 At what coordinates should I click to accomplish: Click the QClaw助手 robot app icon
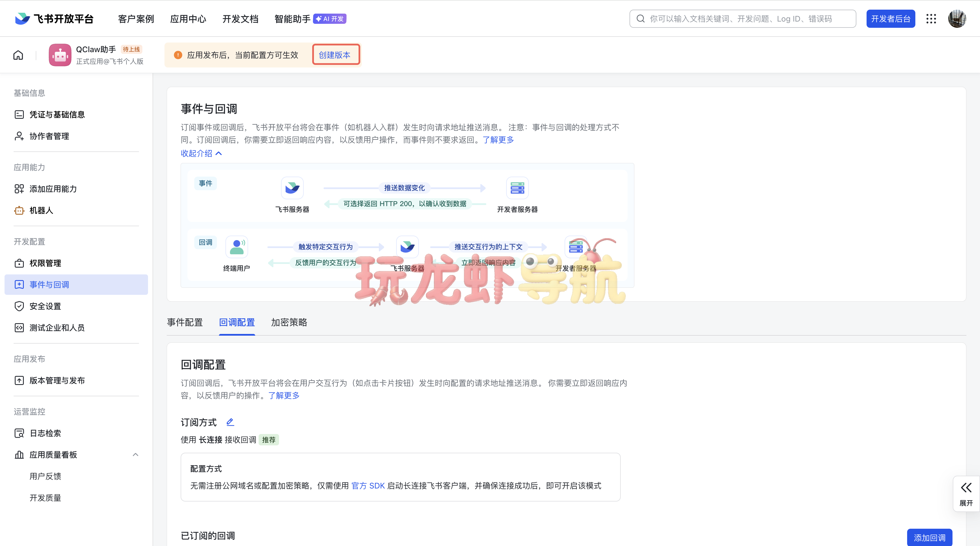click(60, 55)
